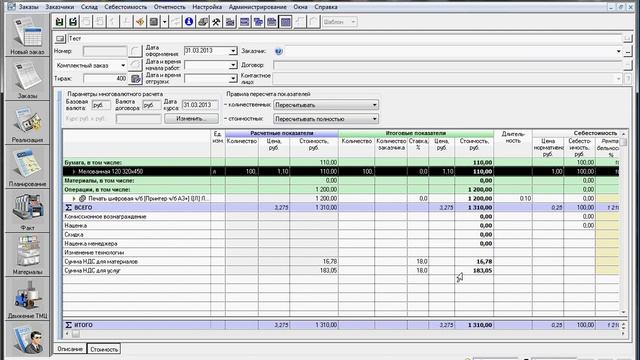
Task: Expand the Печать цифровая row
Action: click(x=74, y=199)
